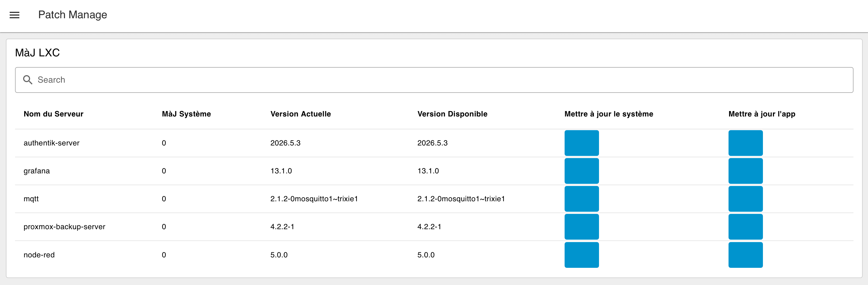Update system for node-red
The image size is (868, 285).
pyautogui.click(x=582, y=255)
